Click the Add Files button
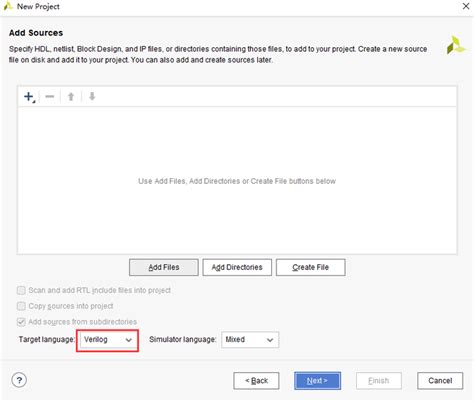Image resolution: width=474 pixels, height=402 pixels. (164, 267)
